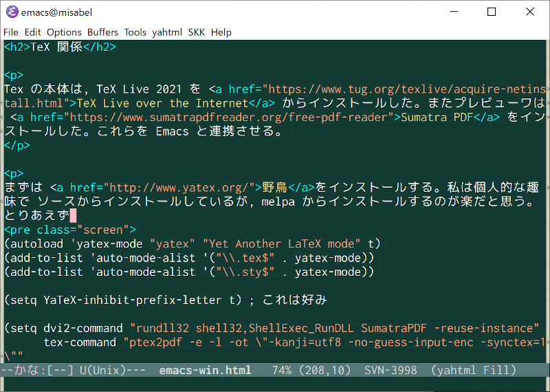Open the Help menu
Image resolution: width=550 pixels, height=392 pixels.
point(221,32)
